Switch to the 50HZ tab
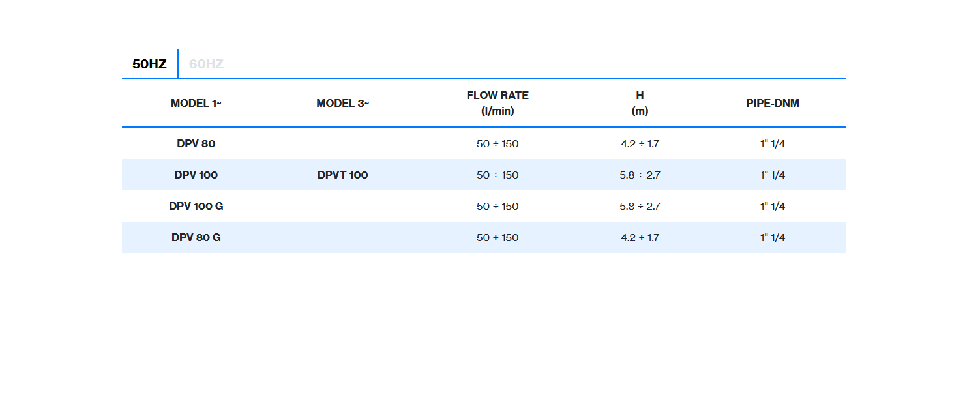This screenshot has height=402, width=980. coord(149,64)
